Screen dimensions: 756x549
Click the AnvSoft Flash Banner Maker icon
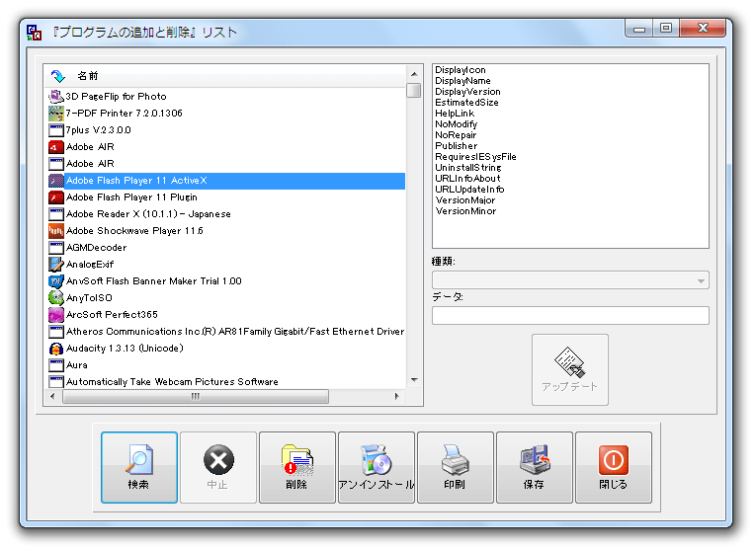pyautogui.click(x=56, y=281)
